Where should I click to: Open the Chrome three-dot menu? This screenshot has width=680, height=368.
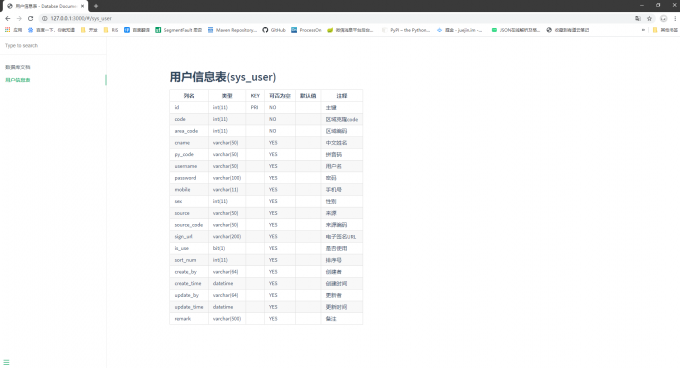675,18
